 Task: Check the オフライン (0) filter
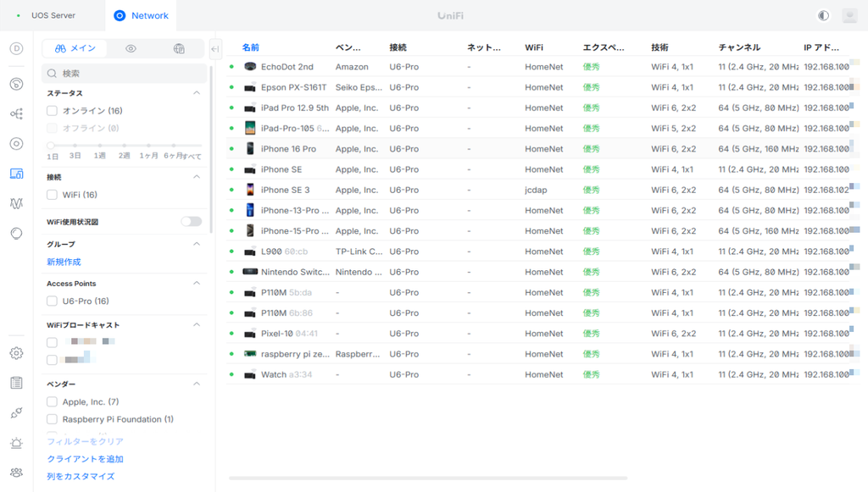click(x=52, y=128)
